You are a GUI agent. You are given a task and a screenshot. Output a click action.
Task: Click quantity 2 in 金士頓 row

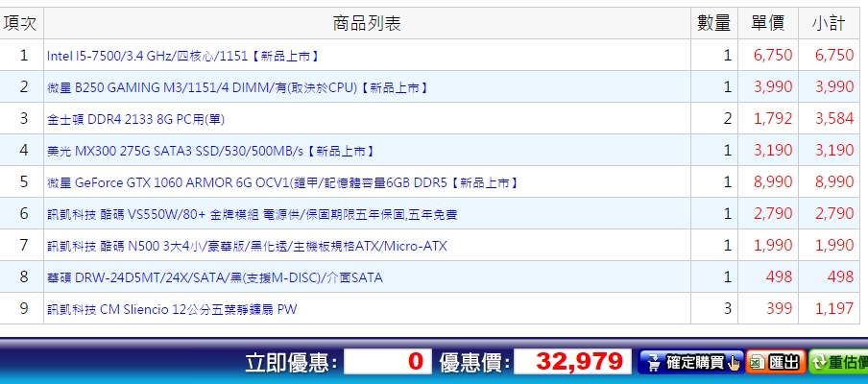(x=728, y=118)
